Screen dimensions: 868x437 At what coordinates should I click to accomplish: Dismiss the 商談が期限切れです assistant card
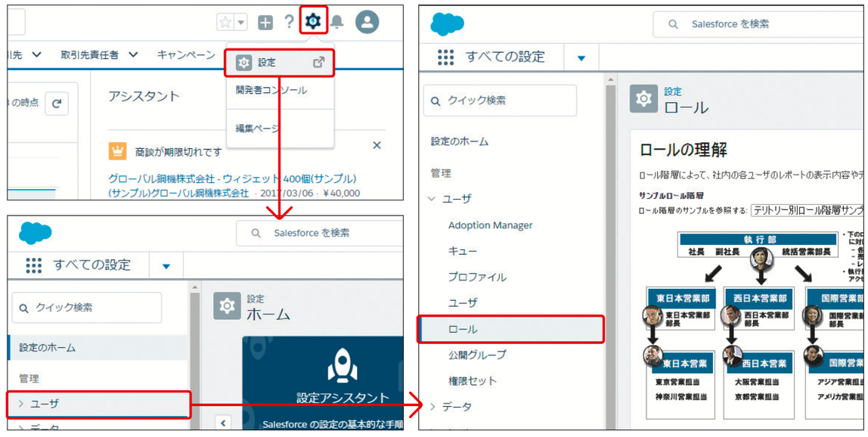[377, 145]
